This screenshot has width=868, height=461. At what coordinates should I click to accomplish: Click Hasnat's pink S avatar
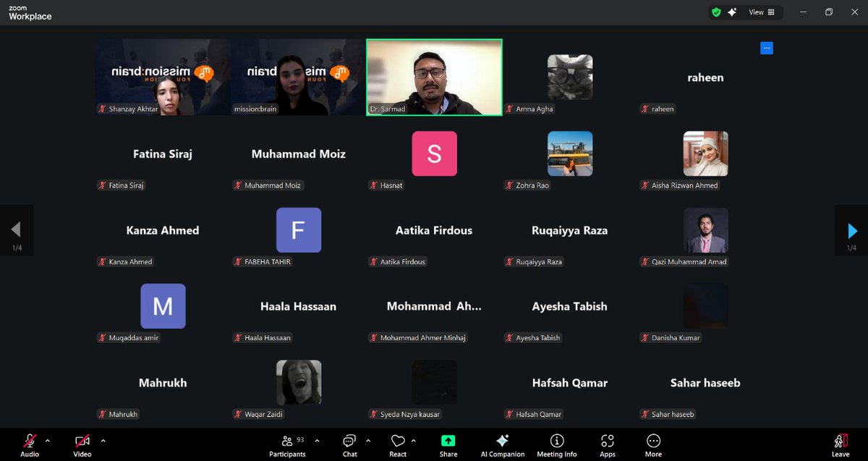click(x=434, y=153)
